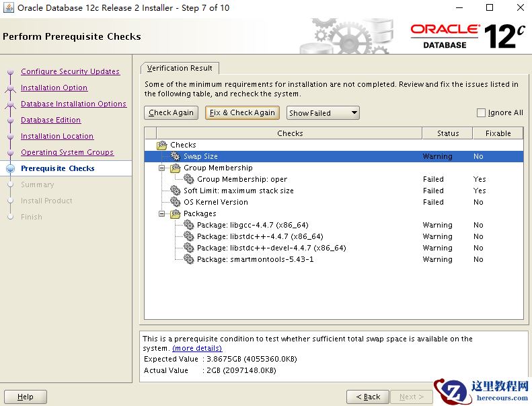
Task: Click the step bullet for Installation Location
Action: (x=11, y=136)
